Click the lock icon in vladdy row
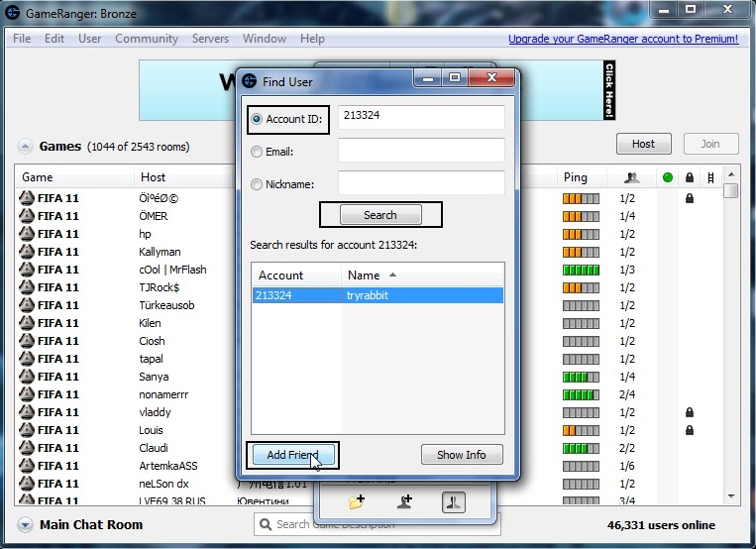Image resolution: width=756 pixels, height=549 pixels. click(690, 412)
